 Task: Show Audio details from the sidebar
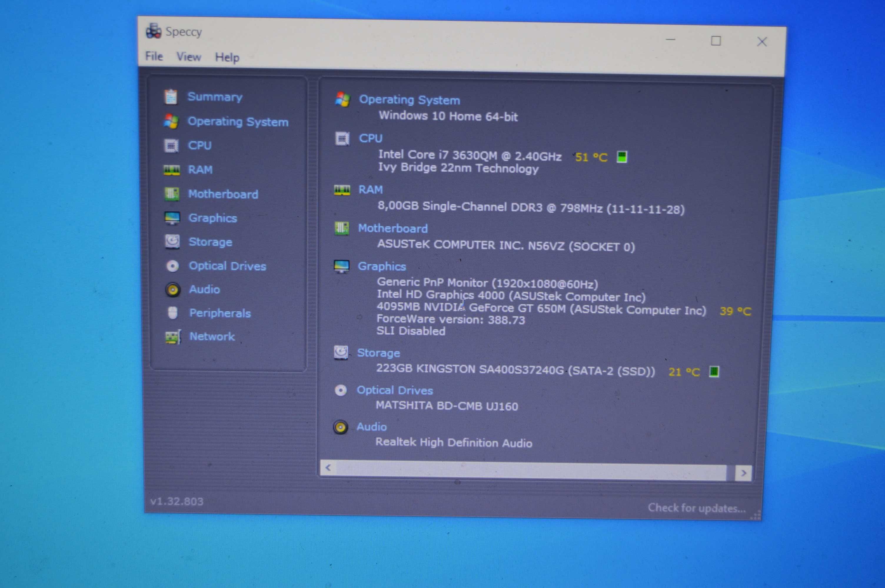pyautogui.click(x=204, y=290)
